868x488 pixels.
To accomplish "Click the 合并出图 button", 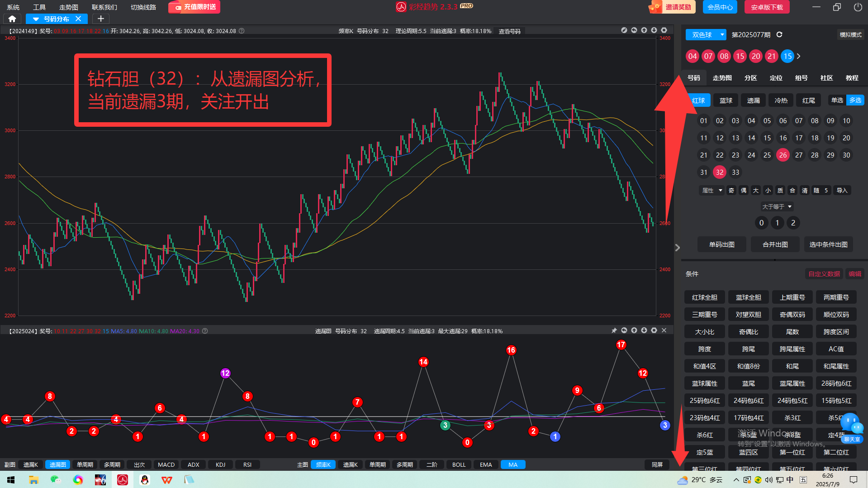I will pos(775,244).
